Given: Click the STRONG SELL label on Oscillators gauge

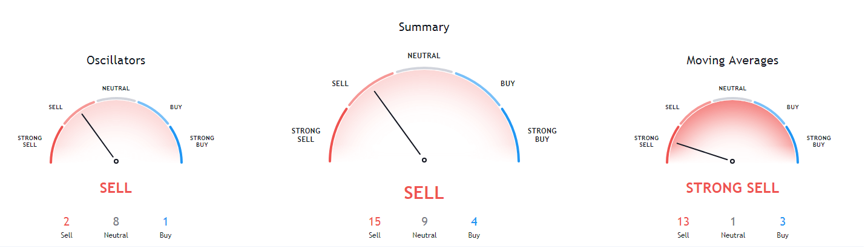Looking at the screenshot, I should (x=30, y=141).
